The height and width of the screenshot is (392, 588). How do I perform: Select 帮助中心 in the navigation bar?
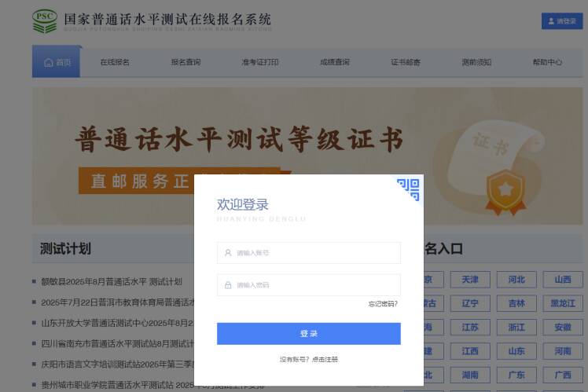(x=547, y=62)
